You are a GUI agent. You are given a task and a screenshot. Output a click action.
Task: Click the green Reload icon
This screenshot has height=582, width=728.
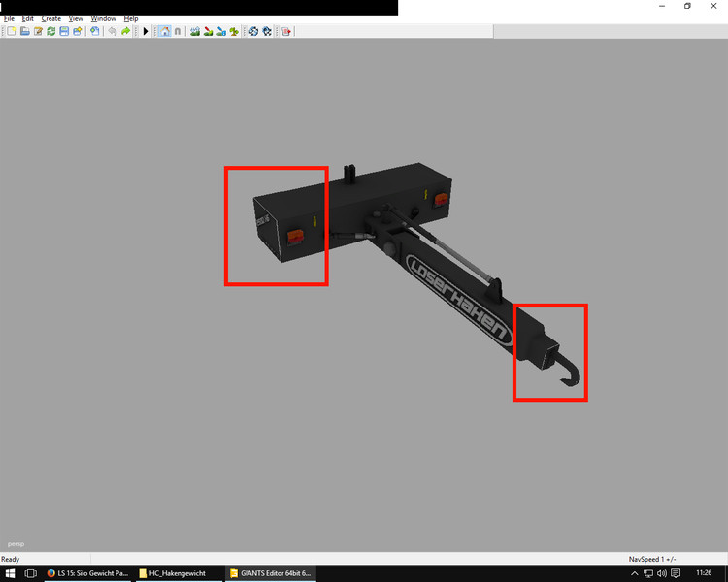pyautogui.click(x=50, y=31)
